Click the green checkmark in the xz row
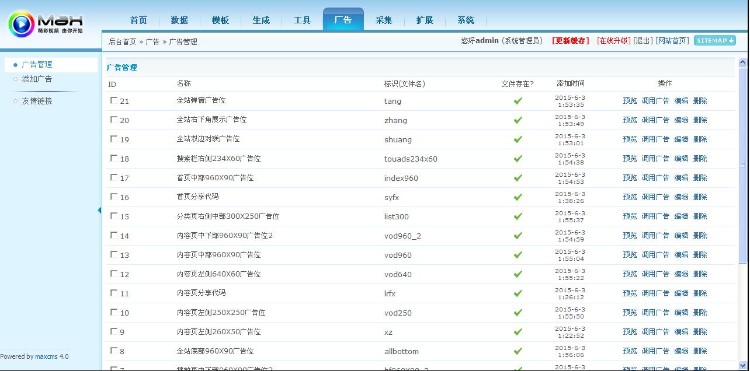 pos(518,332)
